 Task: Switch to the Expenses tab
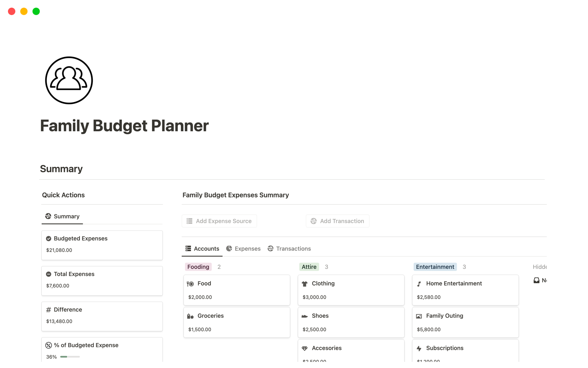click(x=243, y=249)
